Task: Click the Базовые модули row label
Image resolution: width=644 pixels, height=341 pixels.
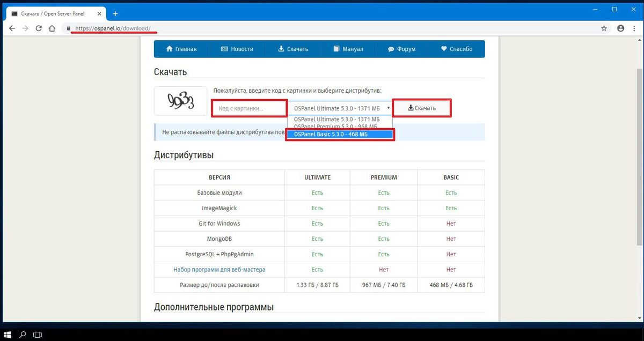Action: [x=219, y=192]
